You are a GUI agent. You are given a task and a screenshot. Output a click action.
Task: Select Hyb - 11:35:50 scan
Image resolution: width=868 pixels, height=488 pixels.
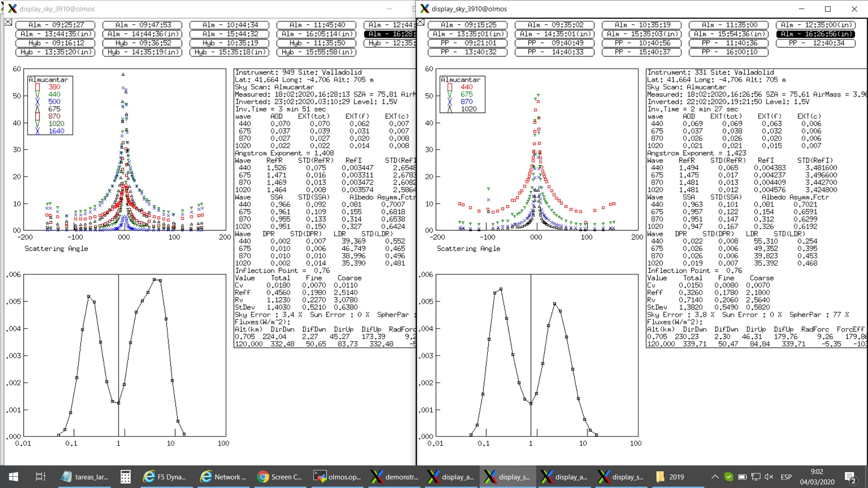(x=316, y=43)
